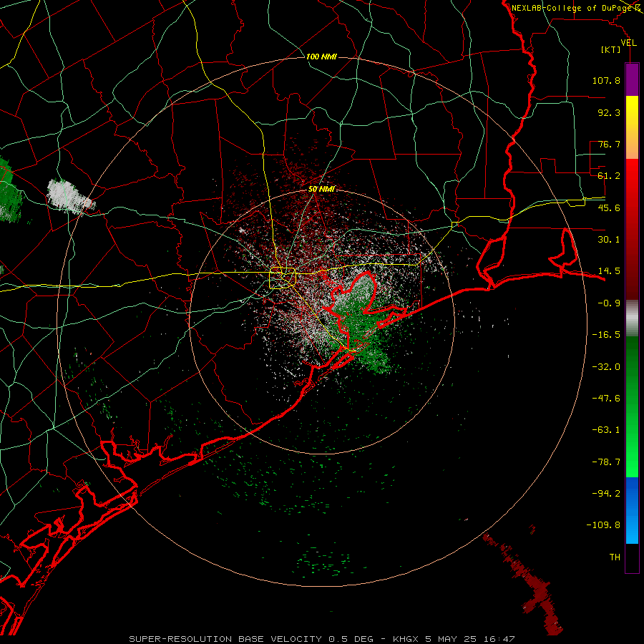The width and height of the screenshot is (644, 644).
Task: Click the 50 NMI range ring label
Action: coord(321,189)
